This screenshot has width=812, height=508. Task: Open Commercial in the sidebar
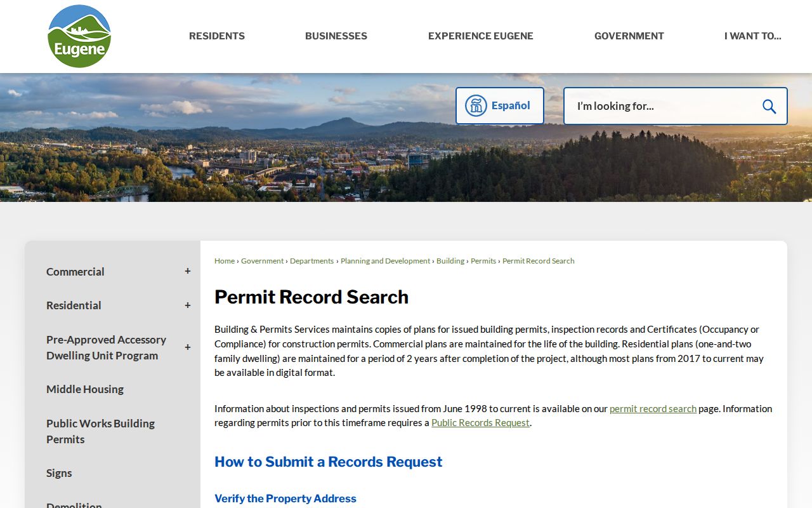click(75, 272)
